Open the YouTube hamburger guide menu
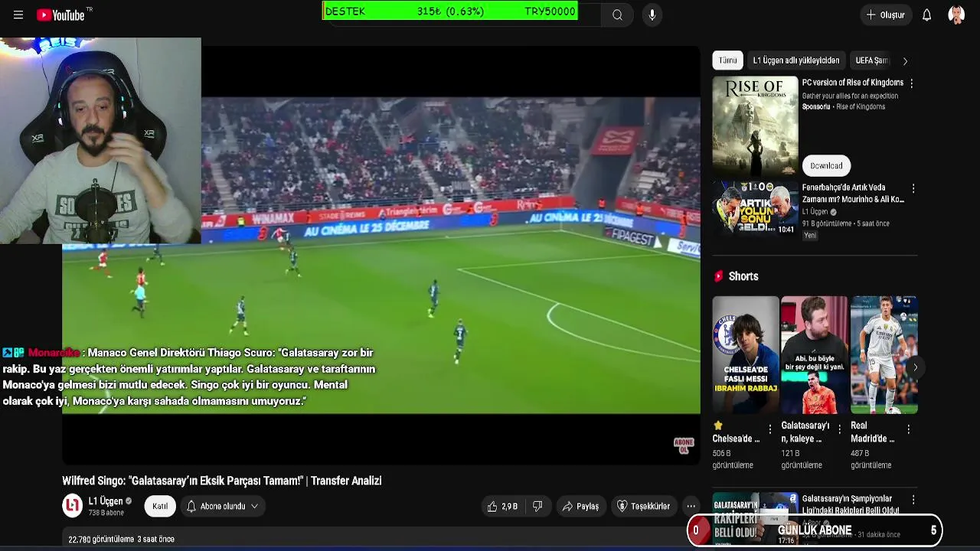Screen dimensions: 980x551 pyautogui.click(x=18, y=15)
